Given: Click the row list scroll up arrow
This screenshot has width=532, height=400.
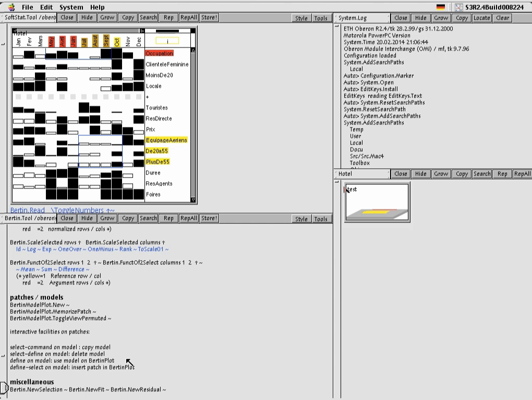Looking at the screenshot, I should click(x=193, y=50).
